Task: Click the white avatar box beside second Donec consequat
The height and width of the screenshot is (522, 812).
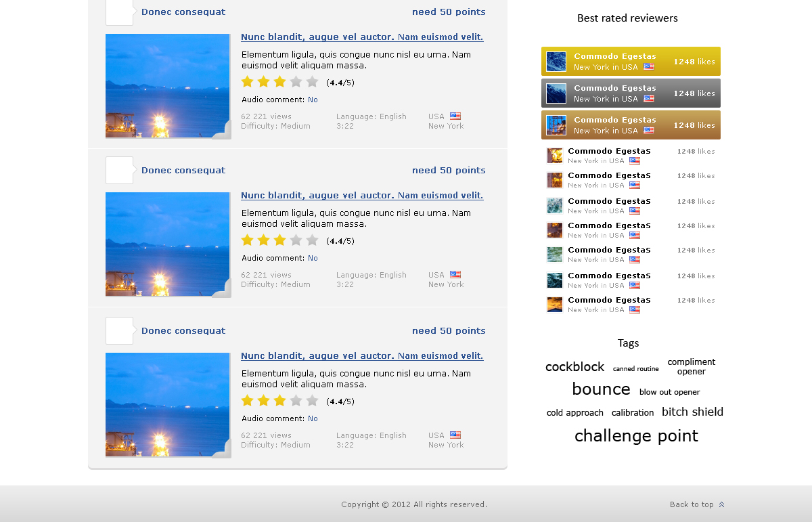Action: [120, 171]
